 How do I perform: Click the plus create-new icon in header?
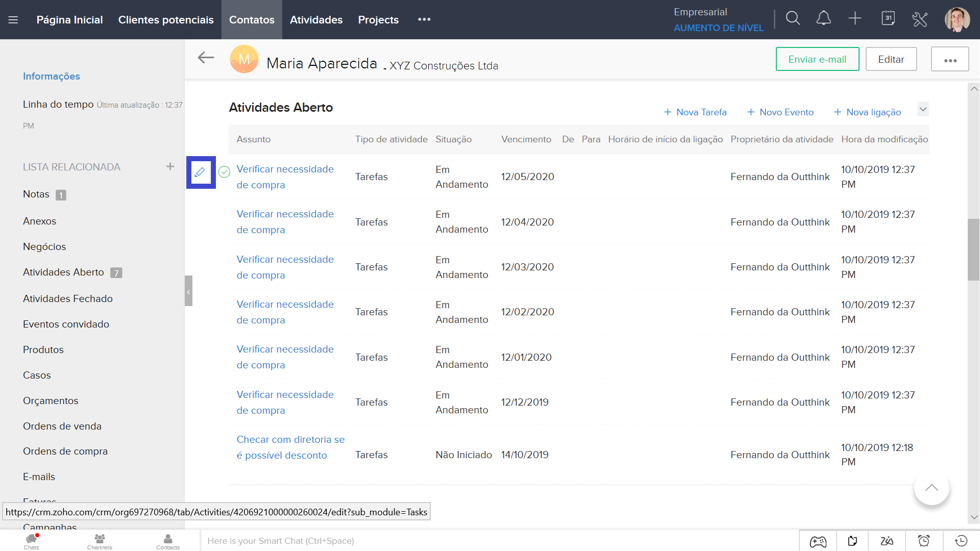pyautogui.click(x=855, y=19)
